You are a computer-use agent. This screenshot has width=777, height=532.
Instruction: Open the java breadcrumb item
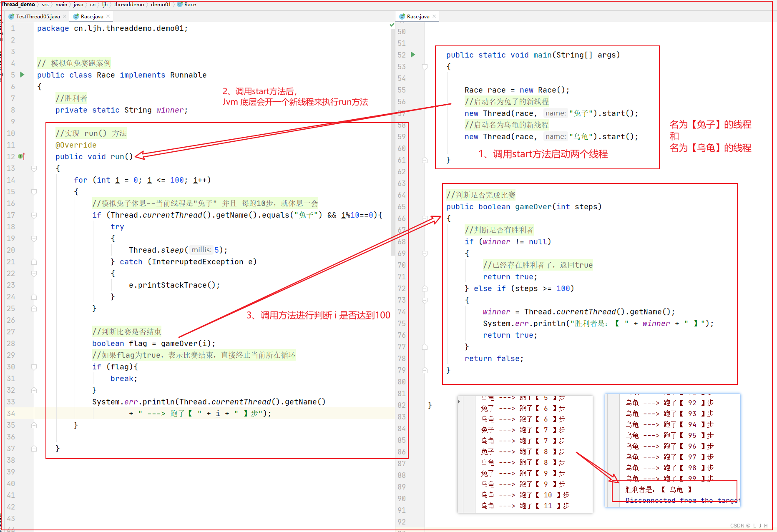78,5
